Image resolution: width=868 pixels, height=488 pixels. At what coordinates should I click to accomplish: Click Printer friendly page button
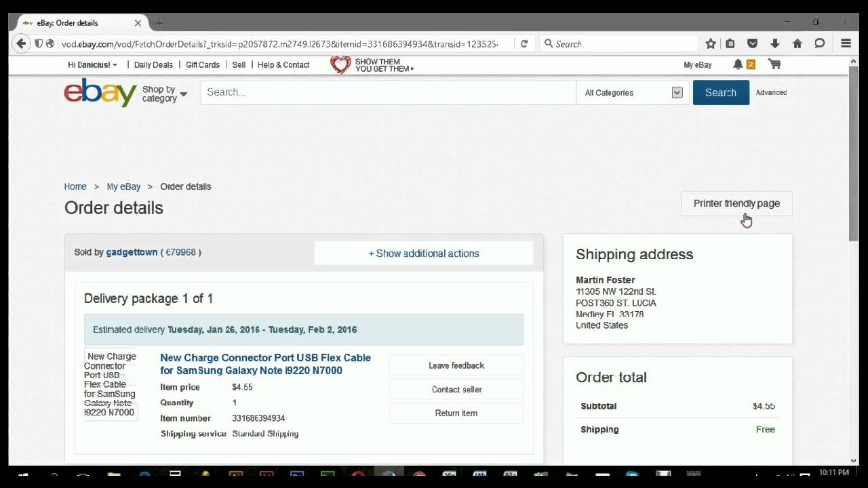pyautogui.click(x=736, y=203)
